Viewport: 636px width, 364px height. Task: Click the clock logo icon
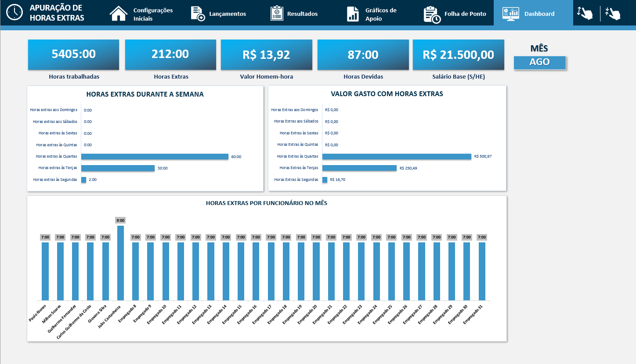point(14,13)
